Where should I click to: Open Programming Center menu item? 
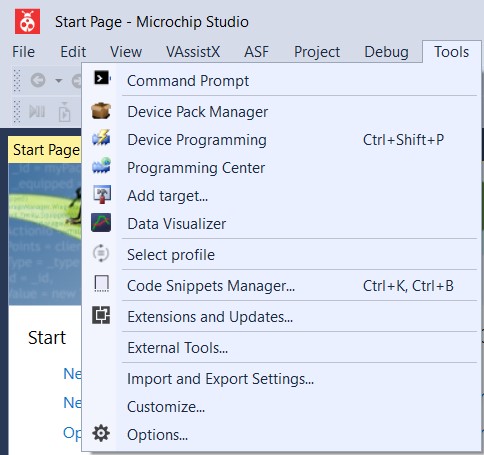pos(280,168)
